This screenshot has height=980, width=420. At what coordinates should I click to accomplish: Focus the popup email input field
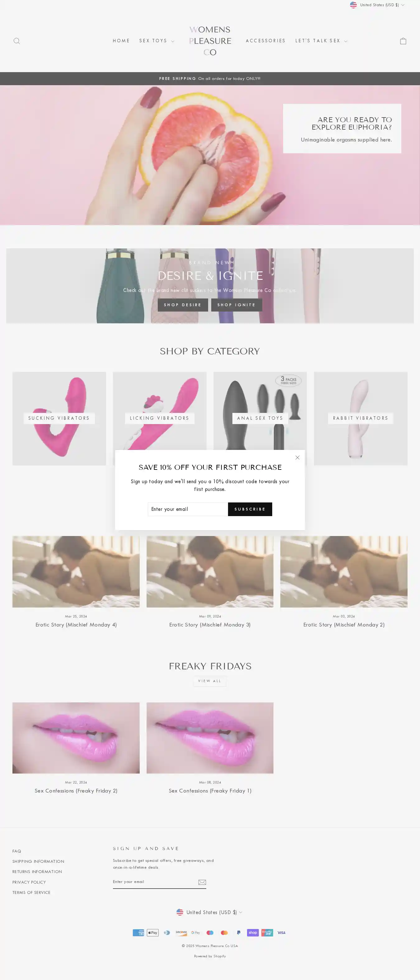click(188, 509)
